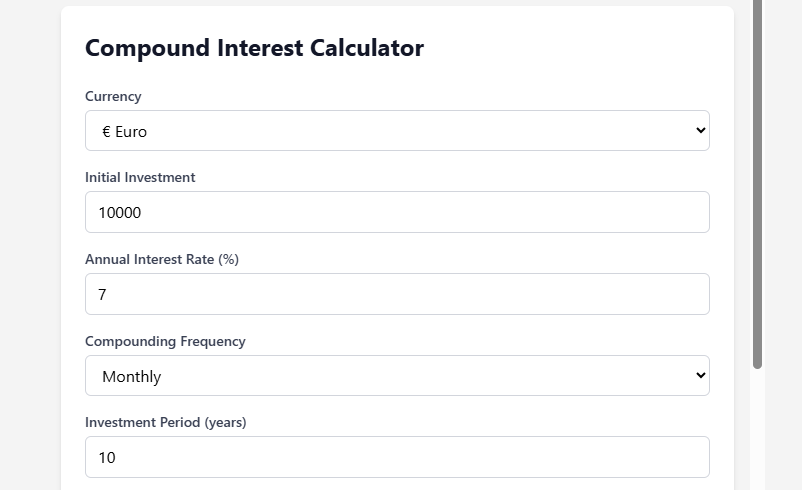Focus the Initial Investment input field
Image resolution: width=802 pixels, height=490 pixels.
(x=397, y=212)
